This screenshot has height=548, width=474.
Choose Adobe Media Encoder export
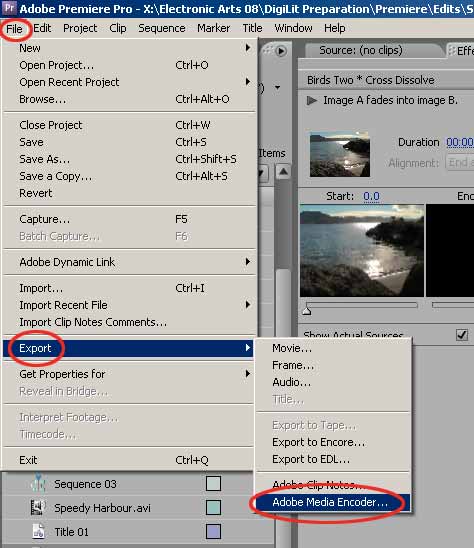pyautogui.click(x=333, y=502)
